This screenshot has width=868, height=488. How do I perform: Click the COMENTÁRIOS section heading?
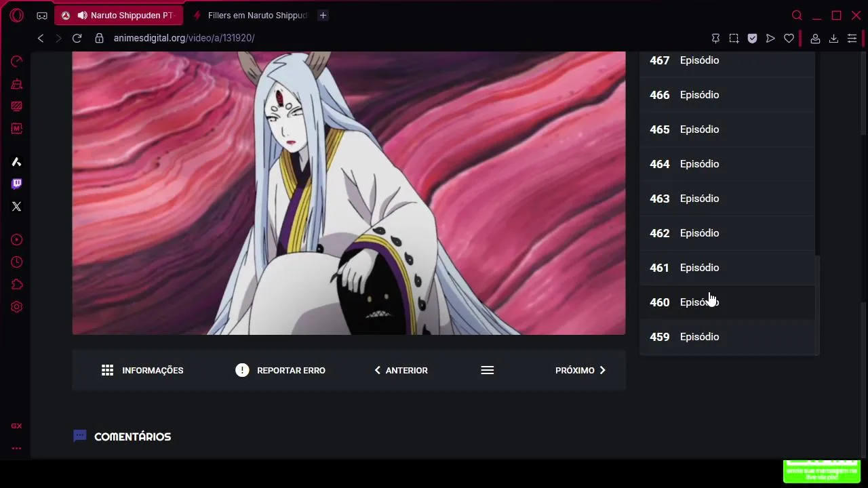point(132,436)
